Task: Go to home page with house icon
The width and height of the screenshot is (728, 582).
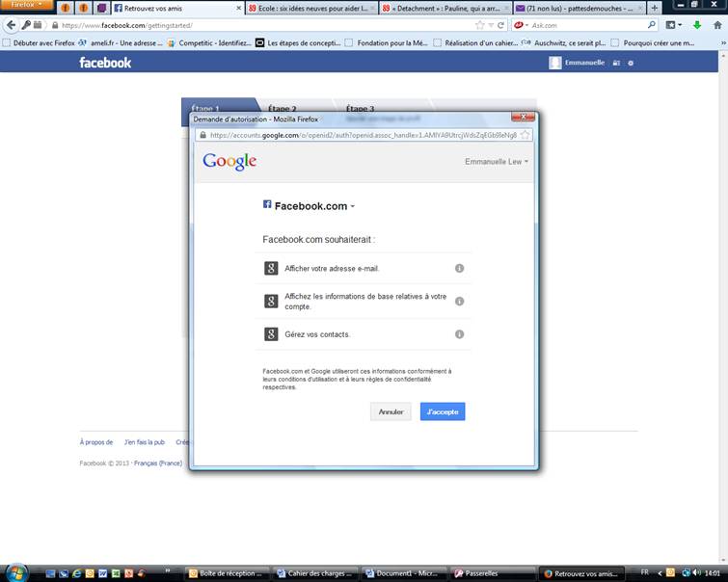Action: pyautogui.click(x=717, y=25)
